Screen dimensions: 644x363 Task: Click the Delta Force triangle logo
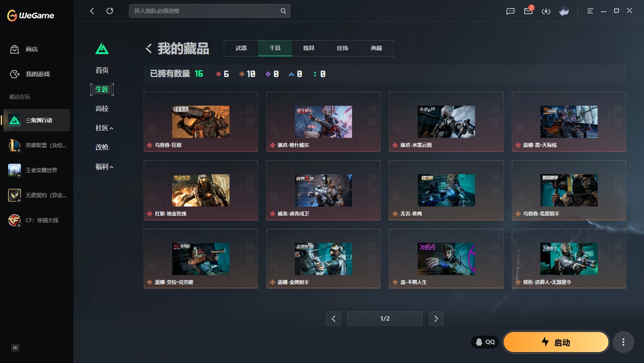tap(102, 49)
